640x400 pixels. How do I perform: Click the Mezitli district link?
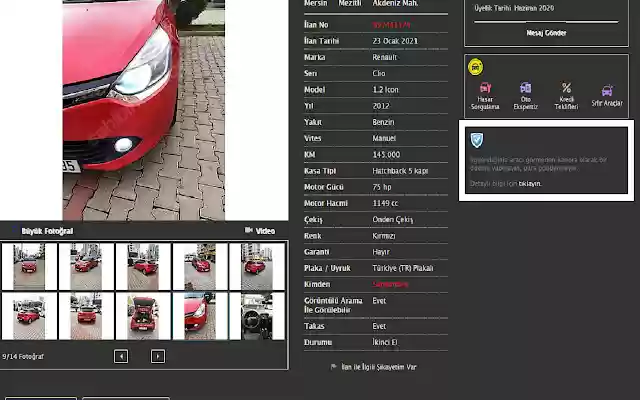click(x=350, y=3)
